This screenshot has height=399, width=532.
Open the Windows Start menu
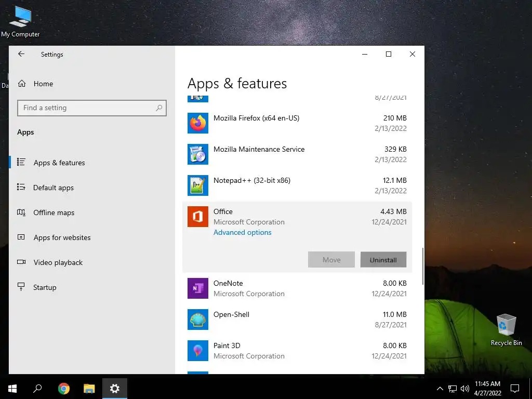coord(12,389)
